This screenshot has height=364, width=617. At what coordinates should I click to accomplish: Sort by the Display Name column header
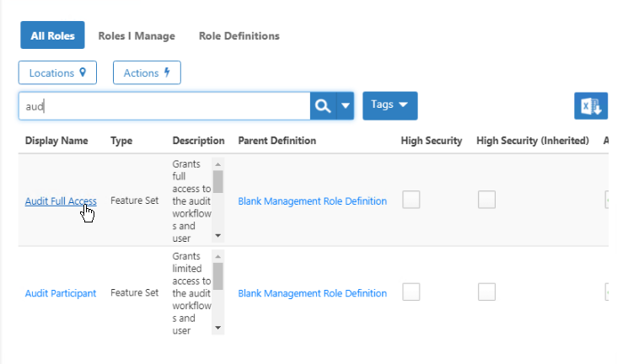tap(56, 141)
